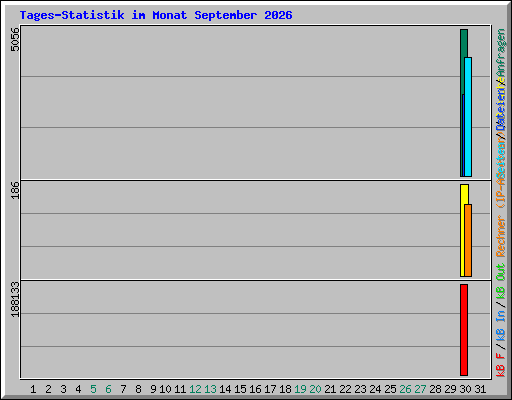Click the kB F legend label
The width and height of the screenshot is (512, 400).
tap(501, 365)
